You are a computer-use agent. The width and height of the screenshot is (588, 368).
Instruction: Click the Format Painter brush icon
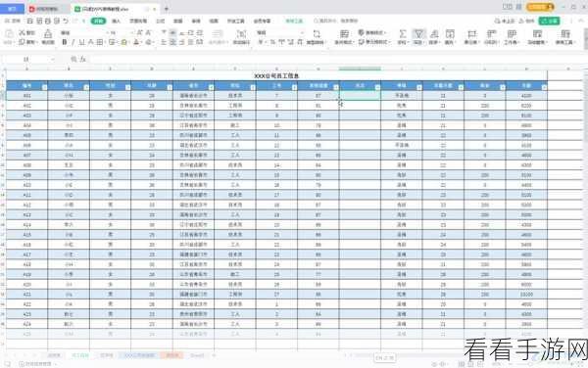point(48,34)
